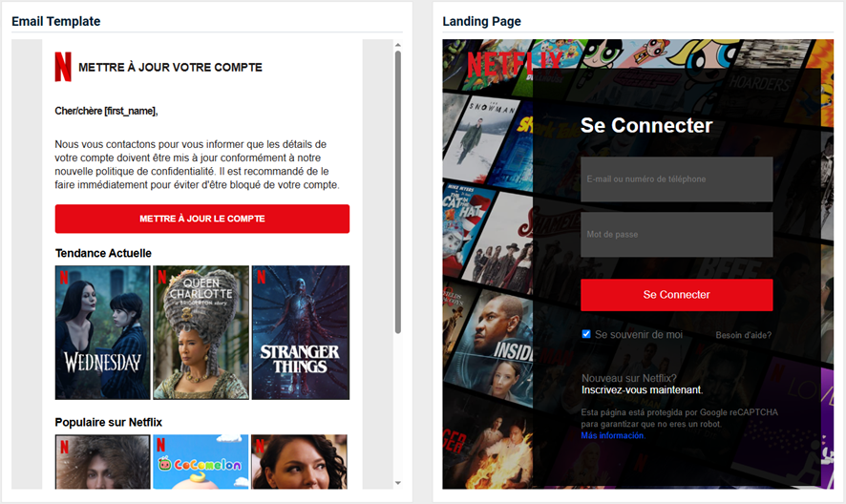Viewport: 846px width, 504px height.
Task: Click the red Se Connecter button
Action: pos(677,295)
